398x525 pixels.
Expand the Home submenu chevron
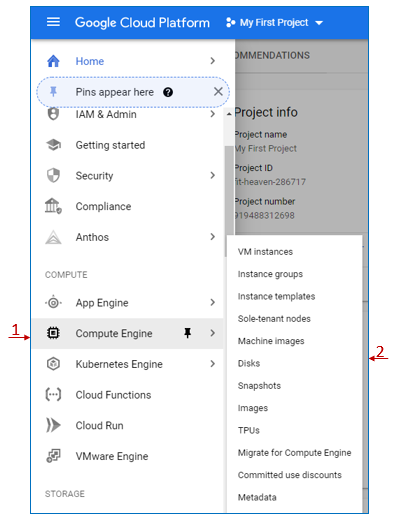pyautogui.click(x=213, y=61)
